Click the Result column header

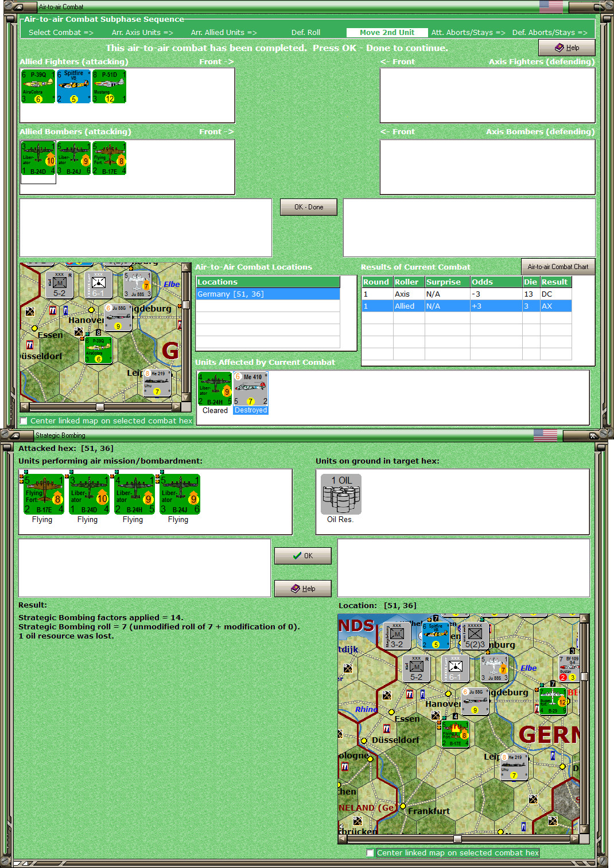555,282
